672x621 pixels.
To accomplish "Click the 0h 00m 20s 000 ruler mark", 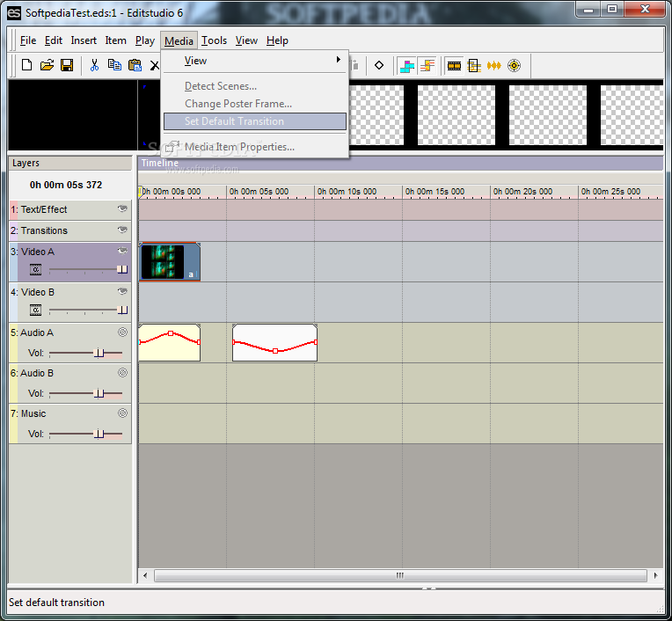I will [522, 192].
